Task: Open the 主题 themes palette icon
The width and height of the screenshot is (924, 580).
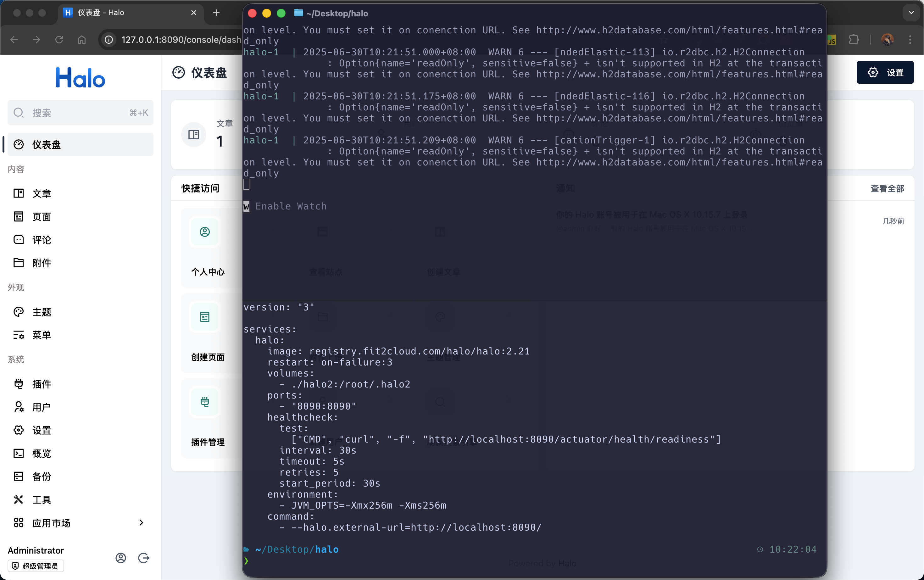Action: pos(19,312)
